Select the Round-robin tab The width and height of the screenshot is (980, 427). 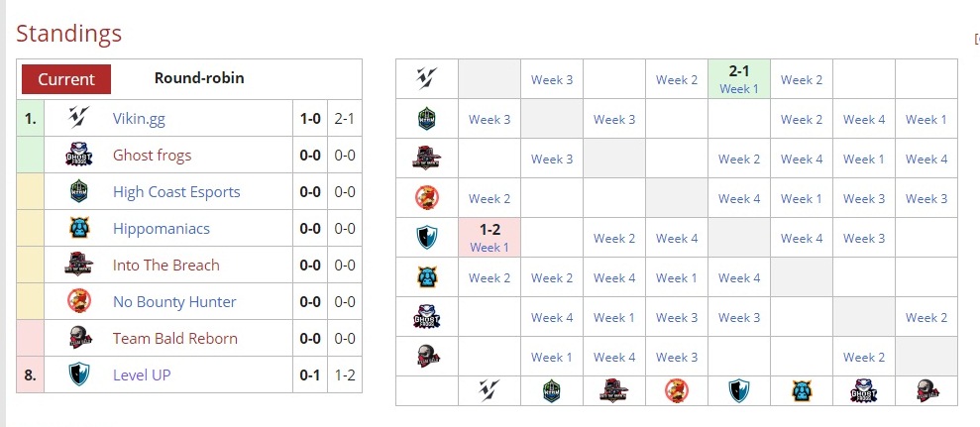(199, 78)
